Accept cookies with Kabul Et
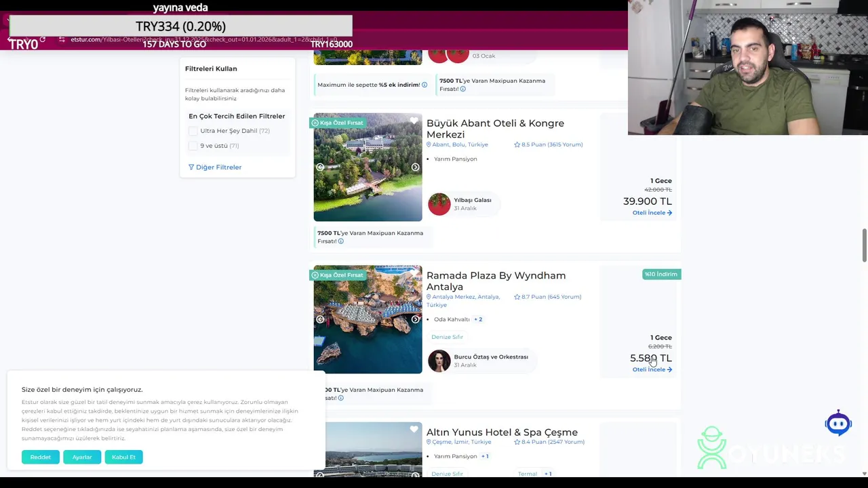The image size is (868, 488). [x=123, y=457]
